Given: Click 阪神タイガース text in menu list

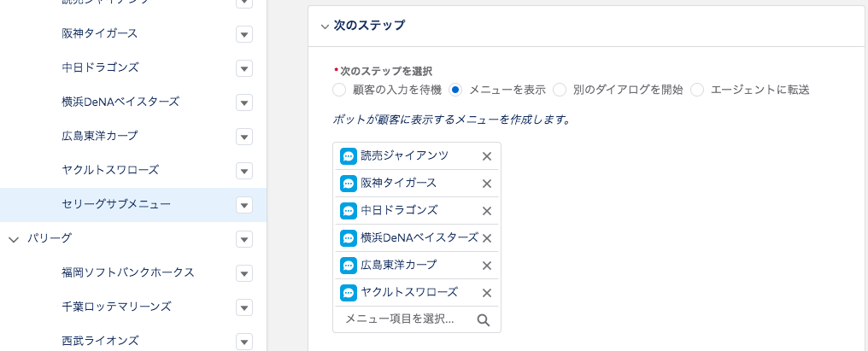Looking at the screenshot, I should point(399,183).
